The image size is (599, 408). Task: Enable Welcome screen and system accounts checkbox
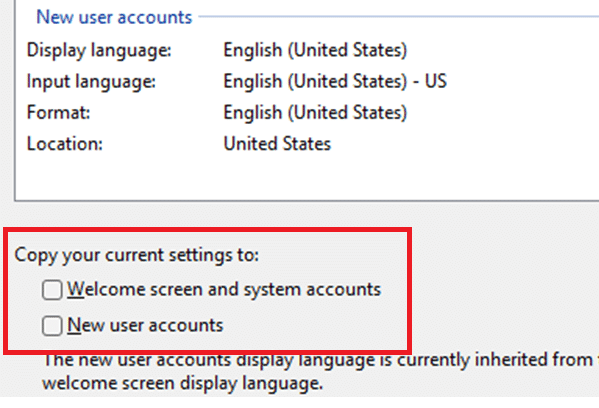click(x=52, y=290)
